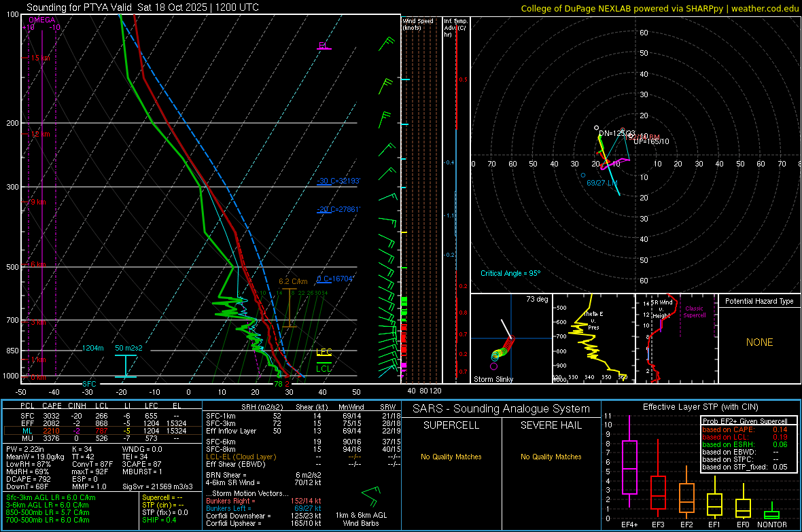Click the DN=125/23 hodograph label

617,133
